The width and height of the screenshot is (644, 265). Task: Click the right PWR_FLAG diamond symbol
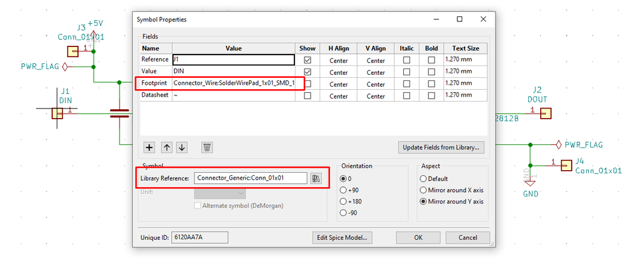coord(558,144)
